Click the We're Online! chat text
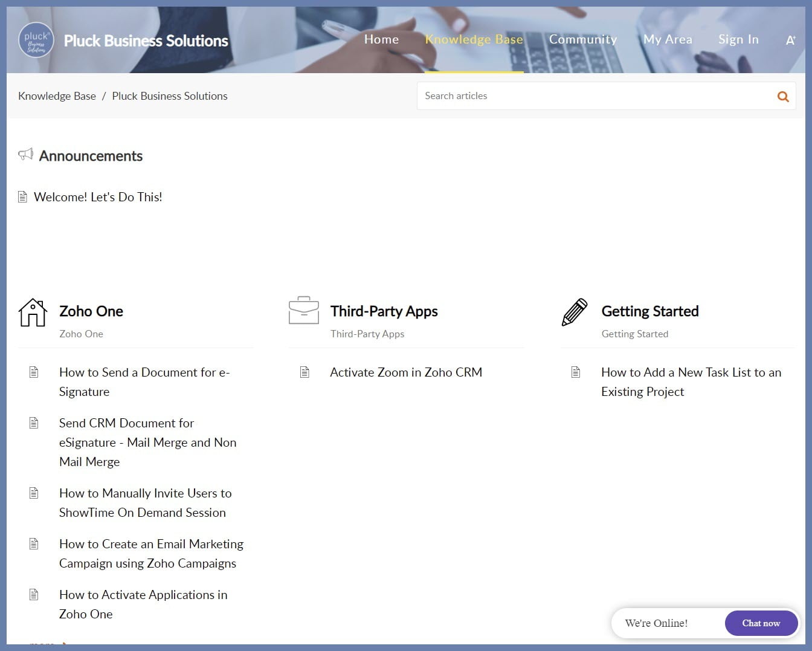 tap(656, 623)
